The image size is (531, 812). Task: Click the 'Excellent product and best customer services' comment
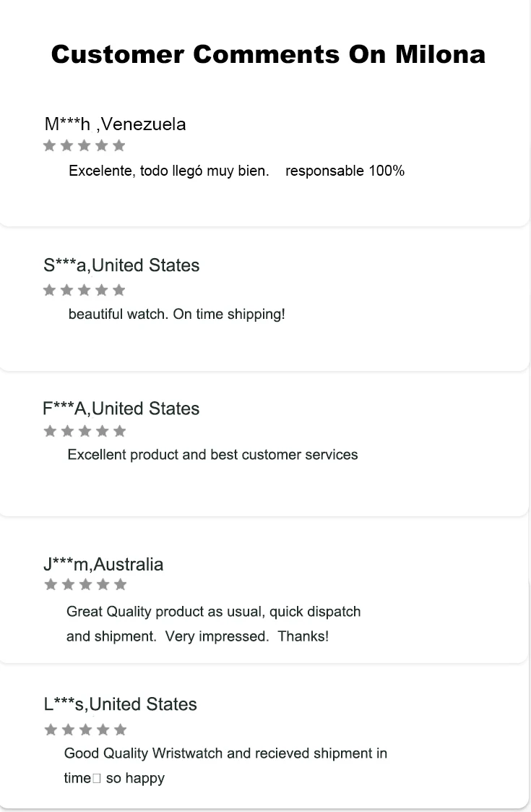tap(212, 455)
